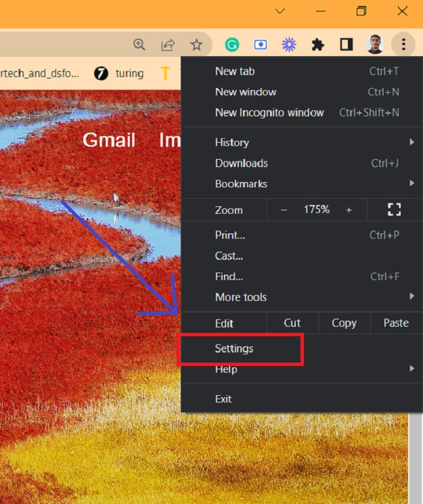Click the three-dot Chrome menu icon

pyautogui.click(x=403, y=45)
